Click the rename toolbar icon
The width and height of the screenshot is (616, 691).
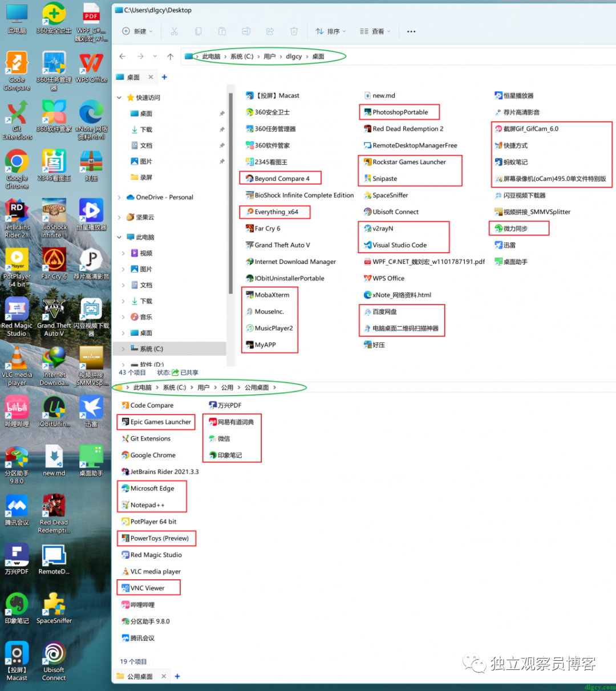tap(246, 31)
